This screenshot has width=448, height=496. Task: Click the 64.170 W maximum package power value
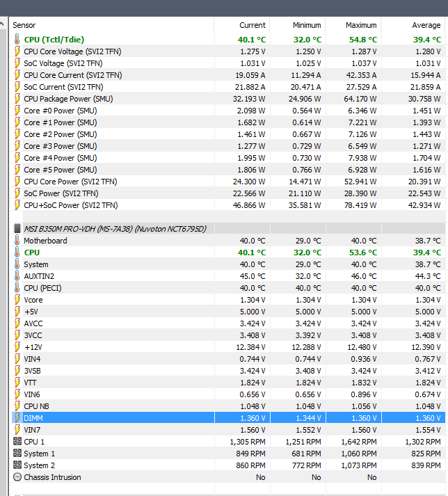tap(360, 99)
